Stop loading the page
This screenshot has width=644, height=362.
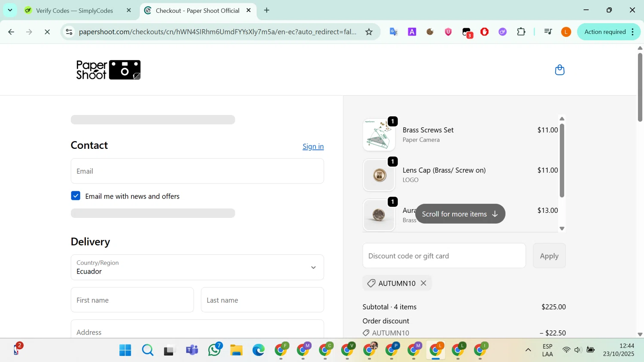(x=47, y=32)
